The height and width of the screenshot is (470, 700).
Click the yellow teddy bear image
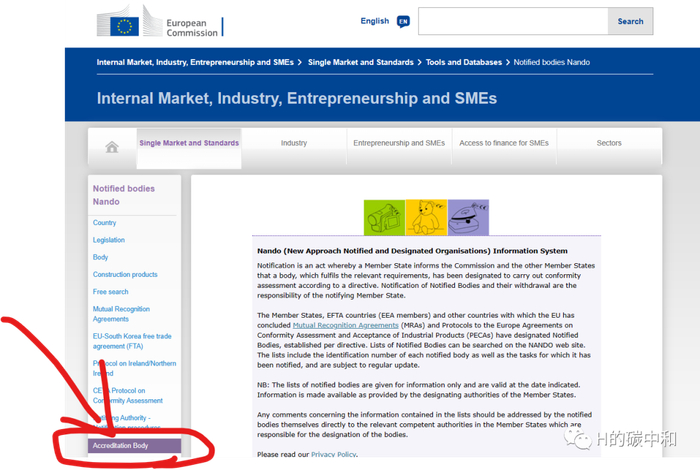coord(425,216)
